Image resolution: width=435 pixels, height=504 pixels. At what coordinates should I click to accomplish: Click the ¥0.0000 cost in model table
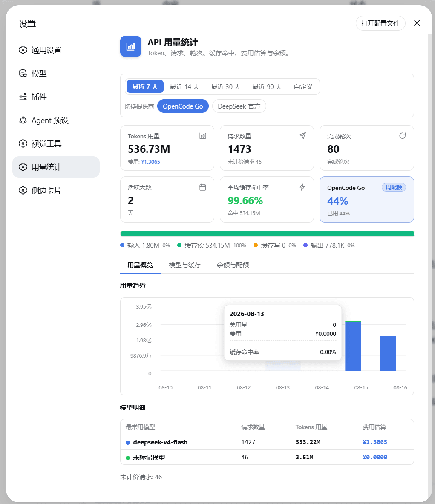(x=375, y=457)
